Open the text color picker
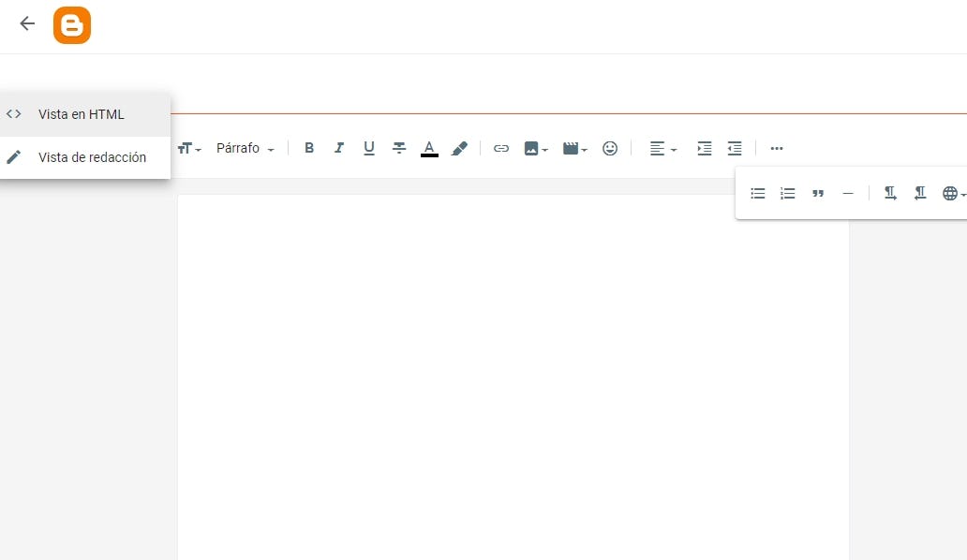 (x=429, y=148)
